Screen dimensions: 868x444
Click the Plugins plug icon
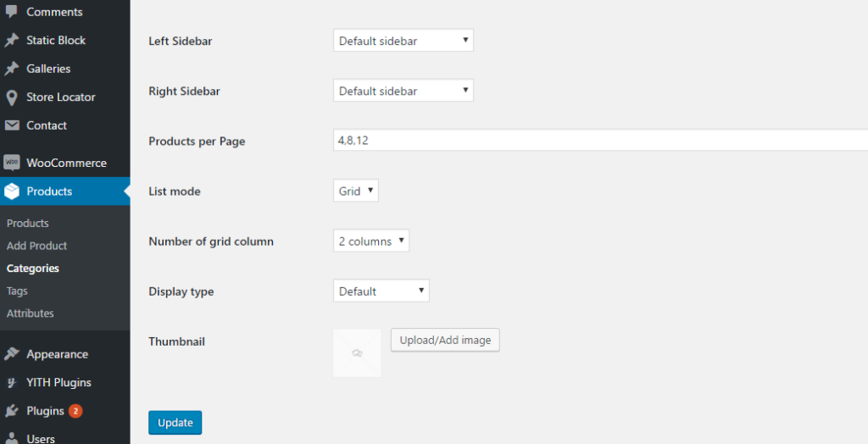(11, 411)
